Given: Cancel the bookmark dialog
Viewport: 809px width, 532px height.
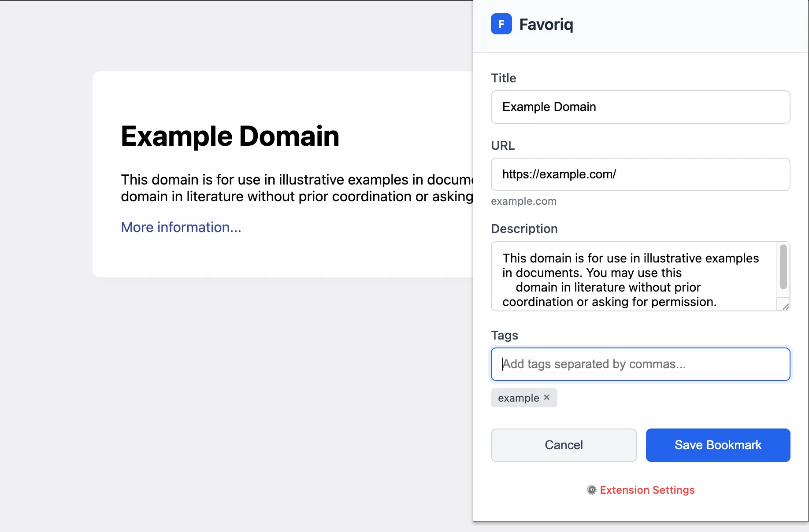Looking at the screenshot, I should [564, 445].
